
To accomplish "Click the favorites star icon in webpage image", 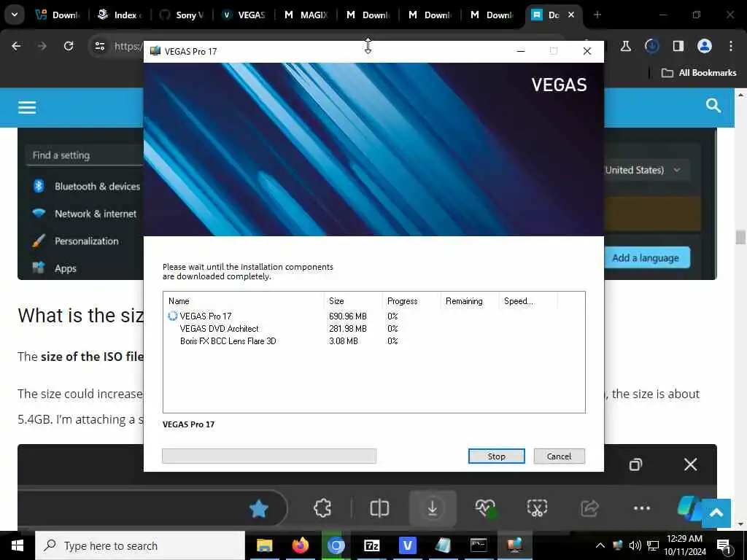I will tap(259, 508).
